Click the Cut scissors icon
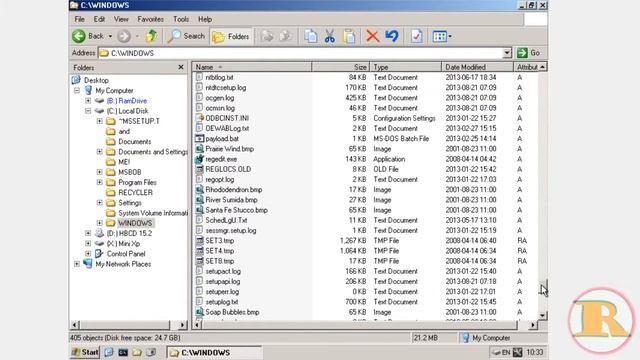Screen dimensions: 640x360 pos(330,36)
